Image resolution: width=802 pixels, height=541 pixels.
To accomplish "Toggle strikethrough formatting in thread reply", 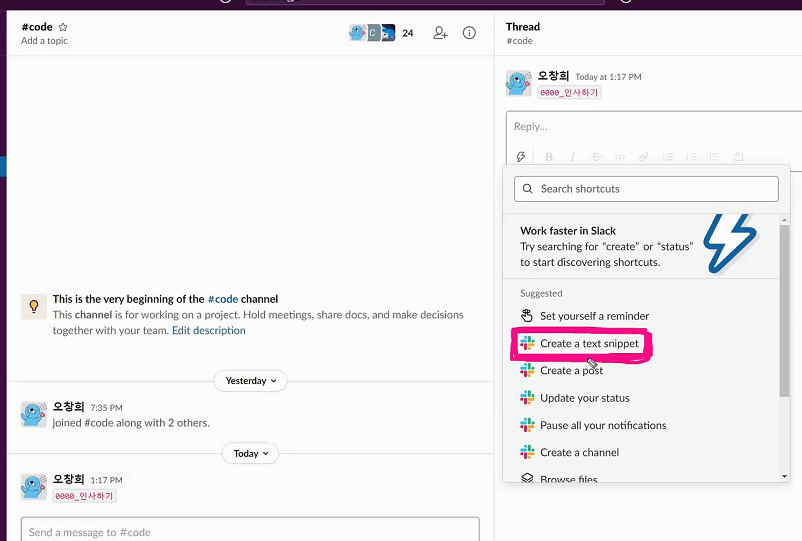I will [x=596, y=157].
